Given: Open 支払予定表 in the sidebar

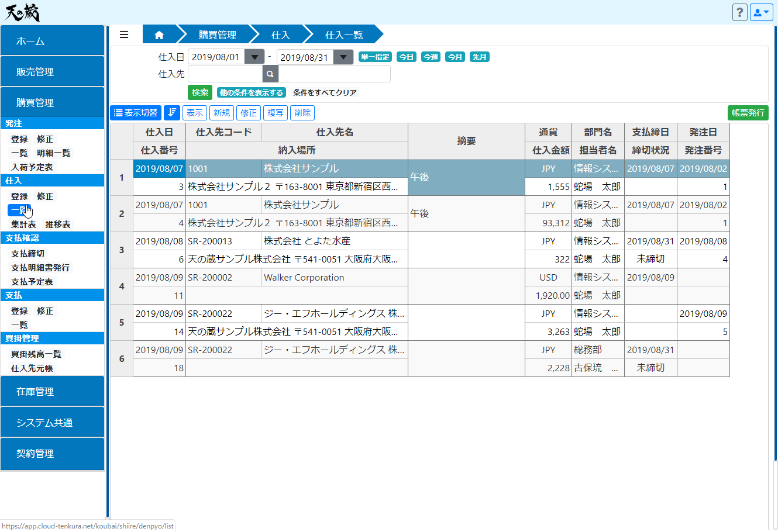Looking at the screenshot, I should (x=32, y=282).
